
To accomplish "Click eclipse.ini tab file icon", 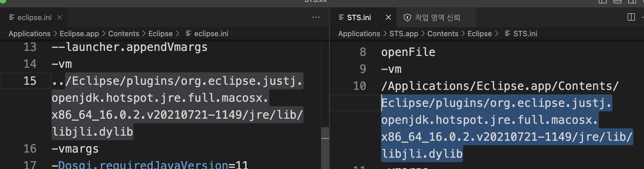I will pos(12,18).
